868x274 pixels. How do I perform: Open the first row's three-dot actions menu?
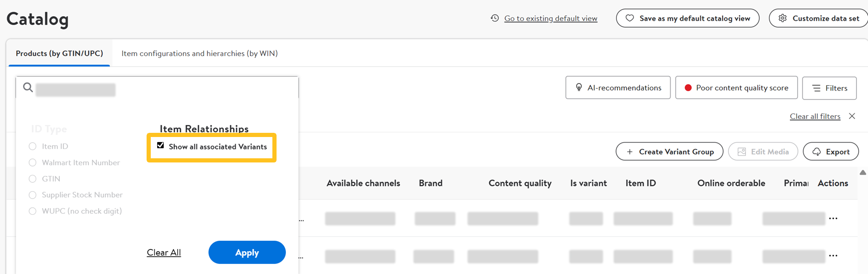click(x=833, y=218)
